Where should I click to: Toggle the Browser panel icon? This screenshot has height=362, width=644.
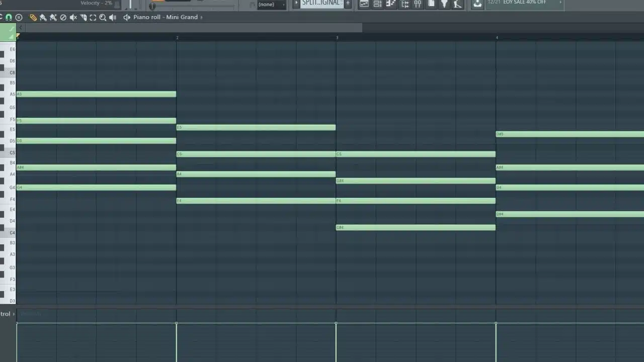[x=405, y=4]
